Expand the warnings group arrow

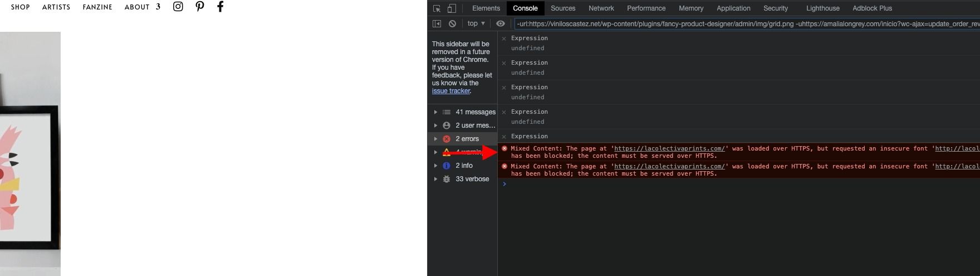435,152
